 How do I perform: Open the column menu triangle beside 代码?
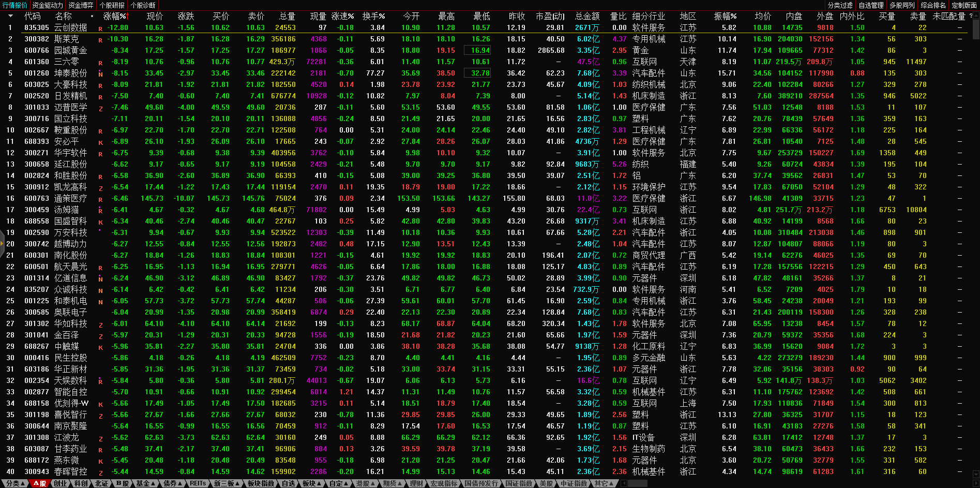(x=10, y=16)
